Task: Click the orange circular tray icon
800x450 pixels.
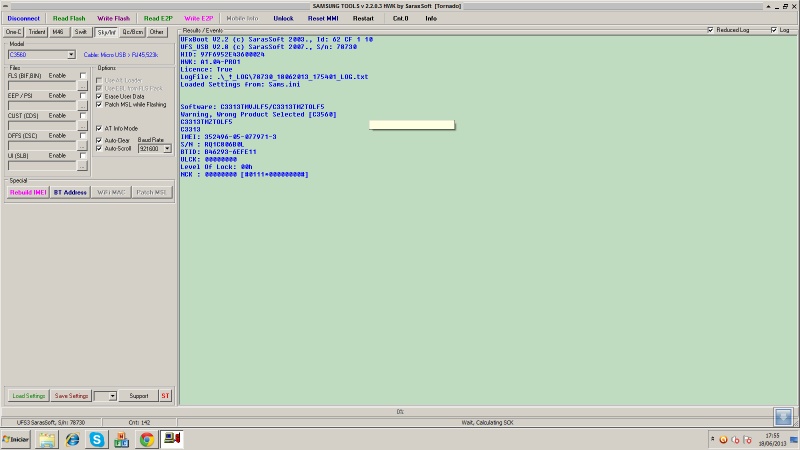Action: pos(723,440)
